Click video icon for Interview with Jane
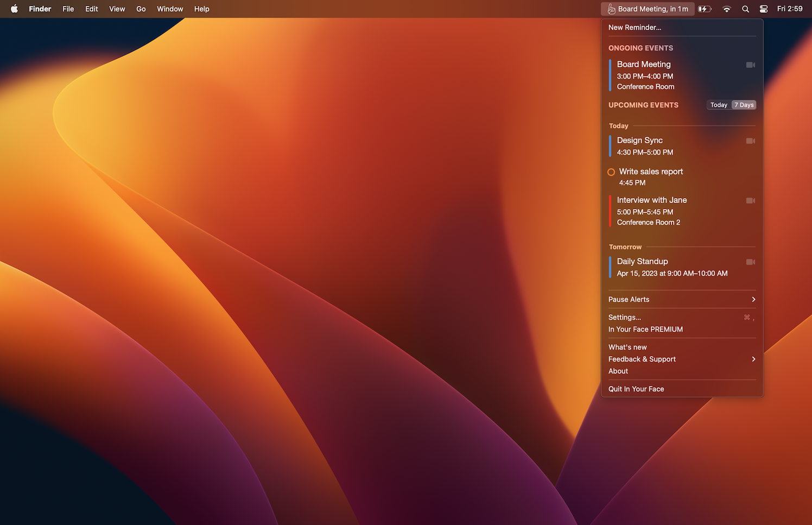The height and width of the screenshot is (525, 812). (x=750, y=201)
